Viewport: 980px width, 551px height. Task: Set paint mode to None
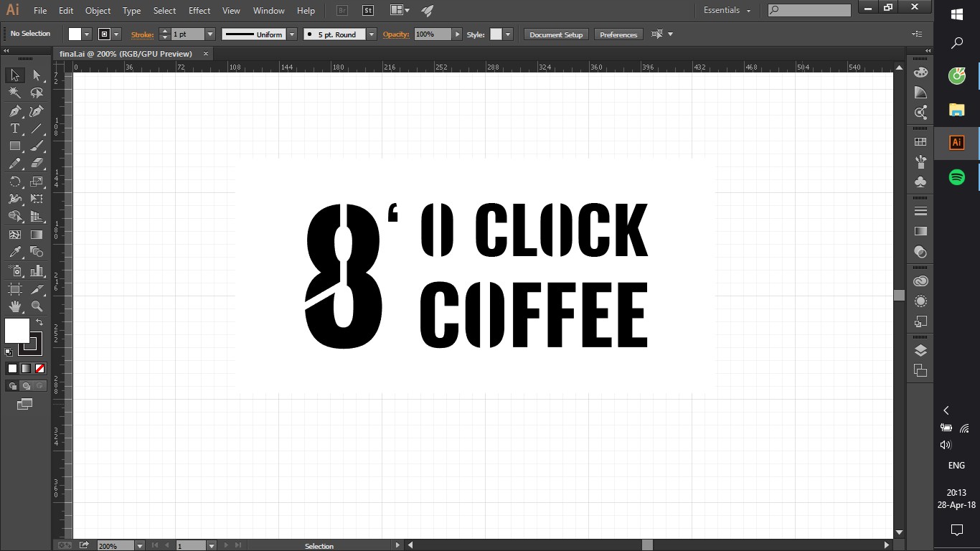coord(40,368)
